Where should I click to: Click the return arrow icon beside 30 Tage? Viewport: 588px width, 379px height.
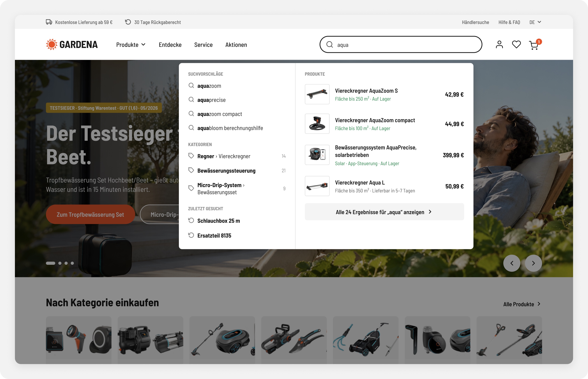coord(128,22)
